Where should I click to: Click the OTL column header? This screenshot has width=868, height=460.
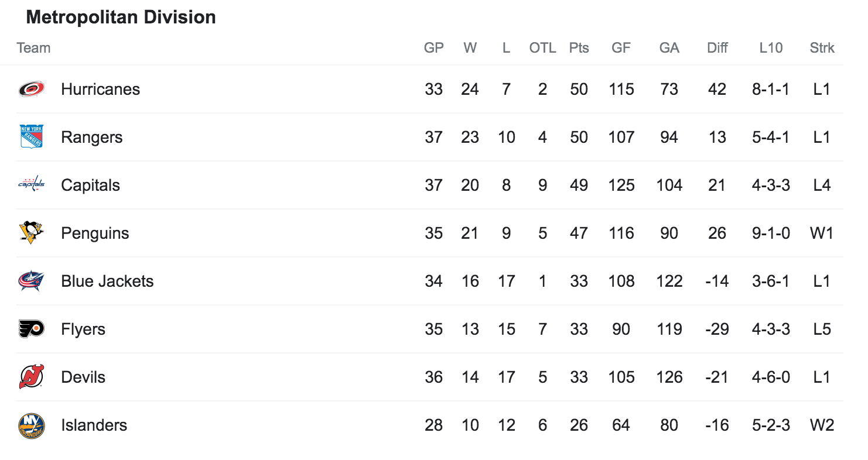(x=542, y=48)
